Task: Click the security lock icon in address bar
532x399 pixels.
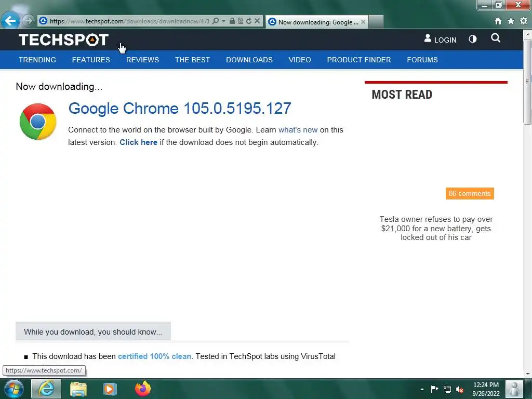Action: pyautogui.click(x=232, y=21)
